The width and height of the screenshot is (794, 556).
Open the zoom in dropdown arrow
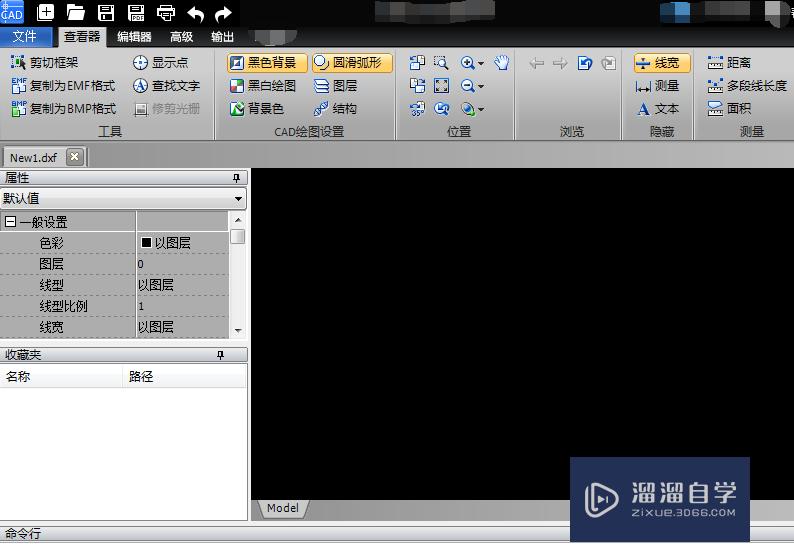(x=481, y=64)
